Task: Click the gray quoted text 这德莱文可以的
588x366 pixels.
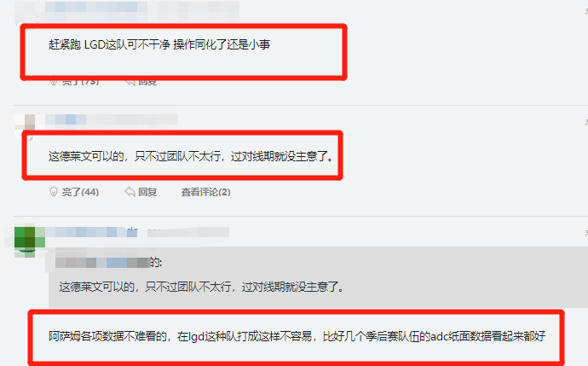Action: 201,288
